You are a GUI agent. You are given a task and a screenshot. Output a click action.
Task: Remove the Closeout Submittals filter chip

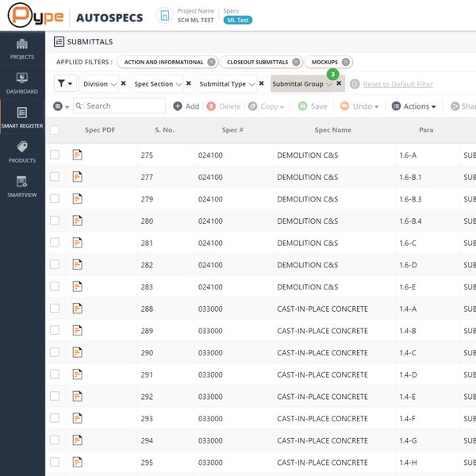point(295,62)
